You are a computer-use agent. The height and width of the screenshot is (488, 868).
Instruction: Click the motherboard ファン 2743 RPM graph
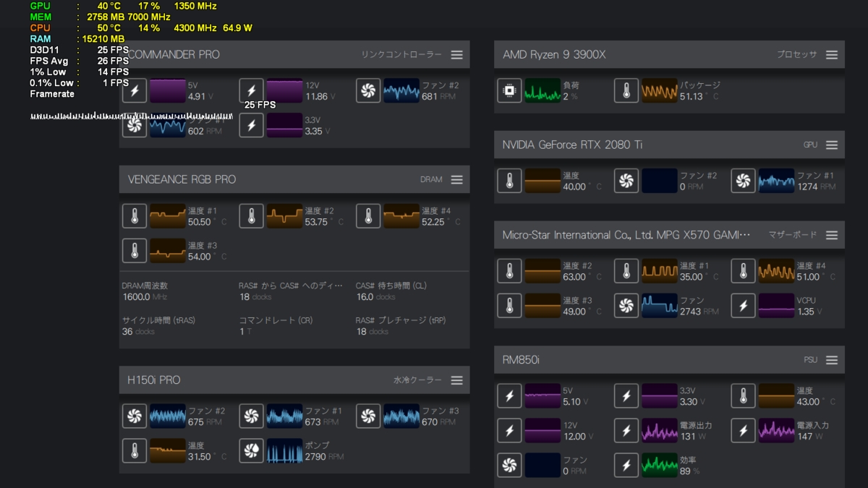tap(660, 307)
